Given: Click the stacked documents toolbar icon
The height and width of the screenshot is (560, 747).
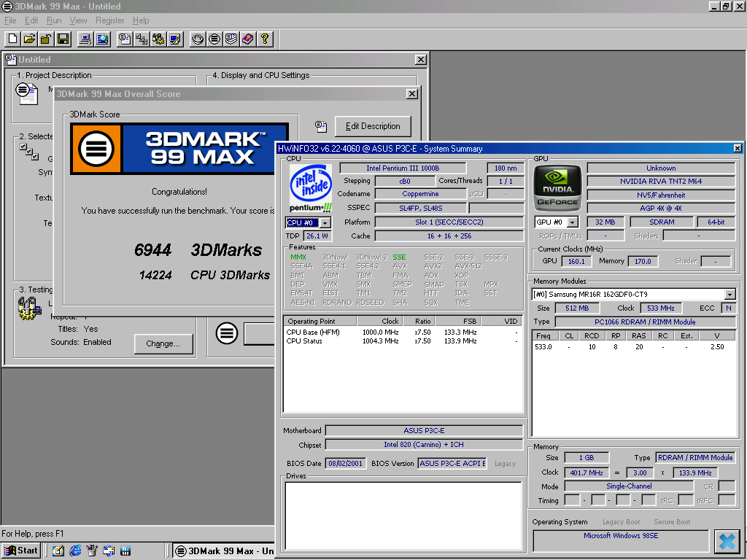Looking at the screenshot, I should [x=231, y=39].
